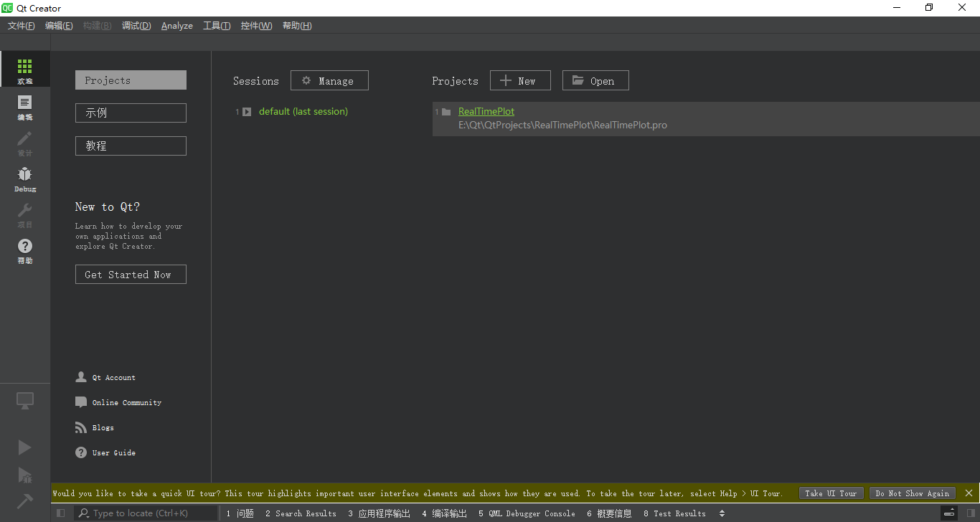Open the User Guide link

(114, 453)
